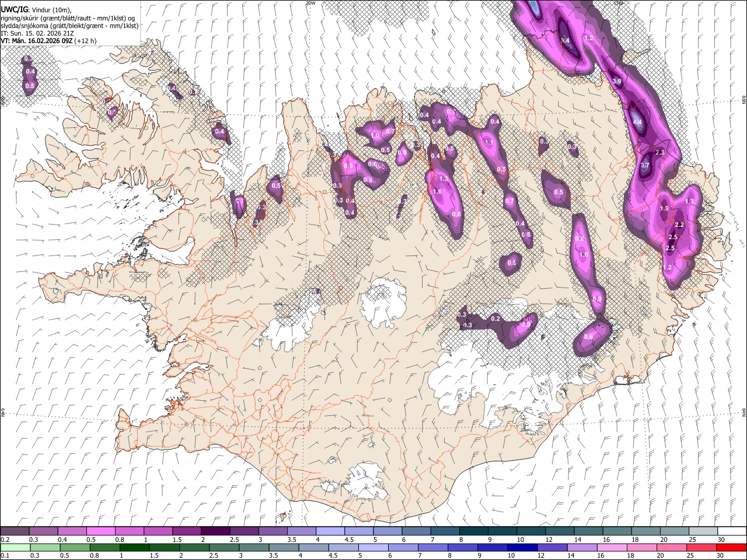Click the "20W" longitude label at top
Screen dimensions: 747x560
(310, 3)
